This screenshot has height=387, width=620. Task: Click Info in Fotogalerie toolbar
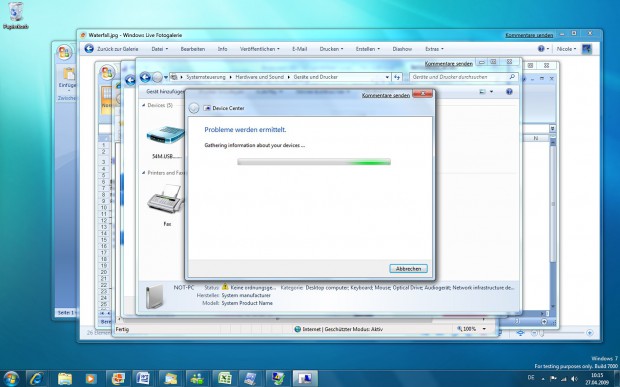(222, 49)
